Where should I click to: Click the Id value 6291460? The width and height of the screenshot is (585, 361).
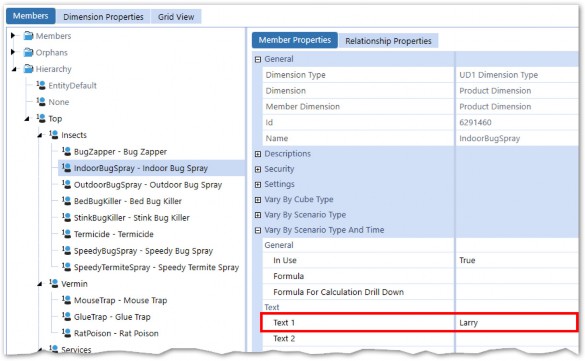click(x=475, y=122)
